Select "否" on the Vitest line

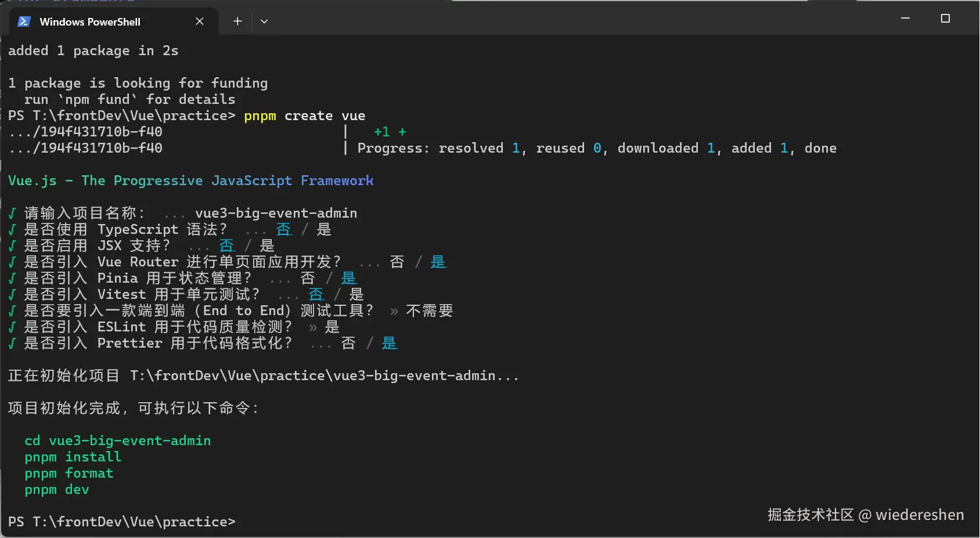[x=316, y=295]
